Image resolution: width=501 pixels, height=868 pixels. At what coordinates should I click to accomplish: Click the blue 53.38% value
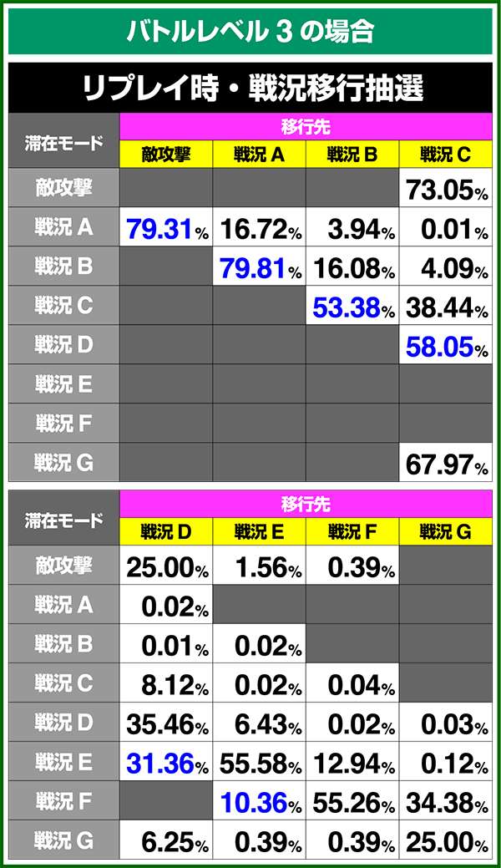352,307
